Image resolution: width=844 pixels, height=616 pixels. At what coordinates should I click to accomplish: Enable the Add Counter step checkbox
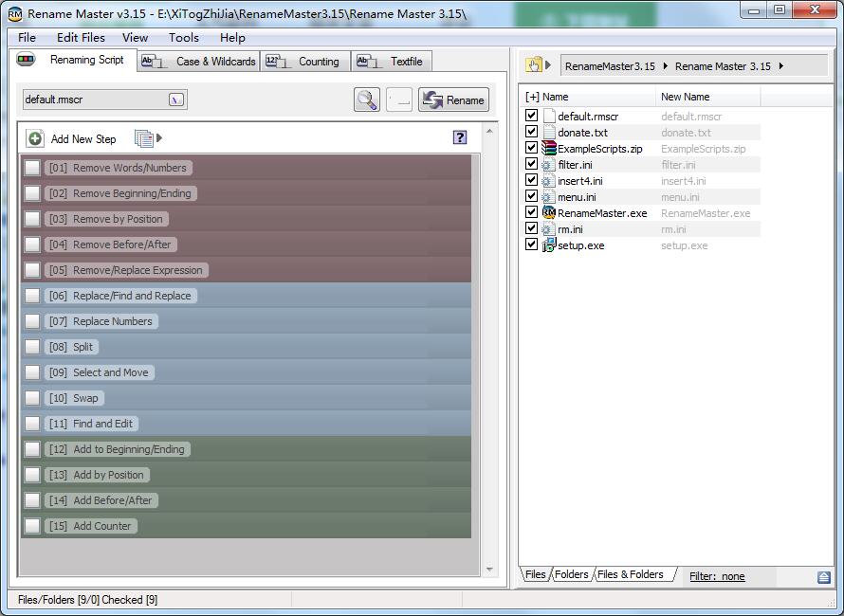[x=32, y=526]
